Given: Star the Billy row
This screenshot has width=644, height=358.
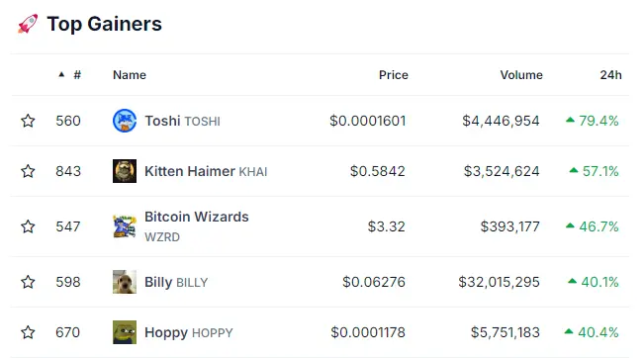Looking at the screenshot, I should (28, 282).
